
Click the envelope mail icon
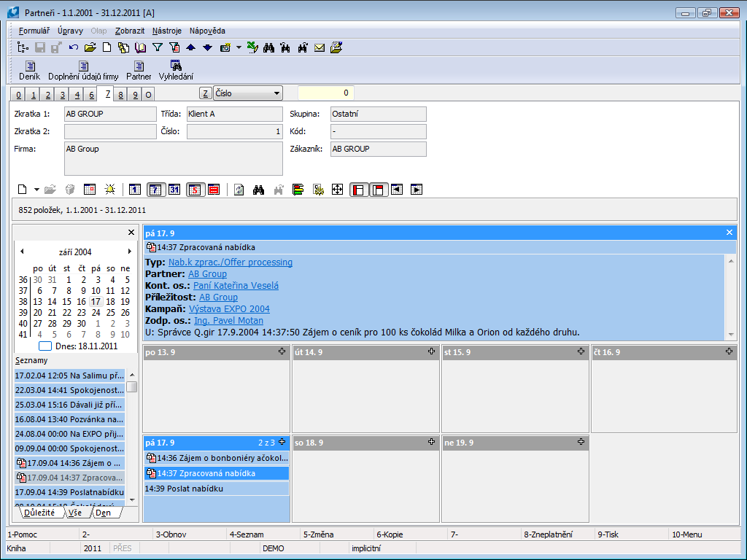(x=320, y=47)
